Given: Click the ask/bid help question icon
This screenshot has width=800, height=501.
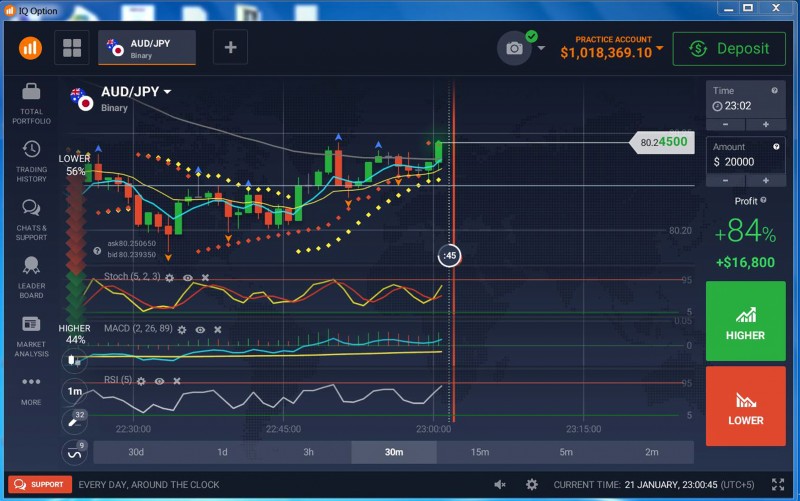Looking at the screenshot, I should point(97,251).
